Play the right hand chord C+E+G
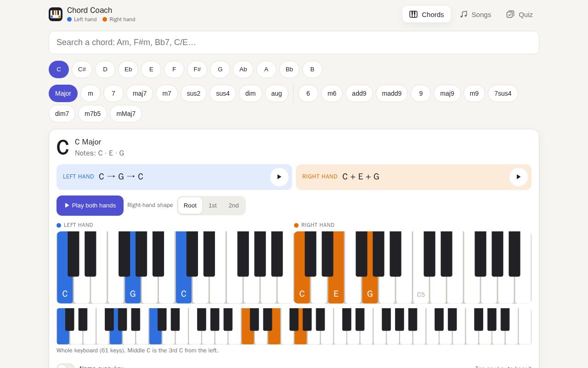The height and width of the screenshot is (368, 588). (x=519, y=177)
